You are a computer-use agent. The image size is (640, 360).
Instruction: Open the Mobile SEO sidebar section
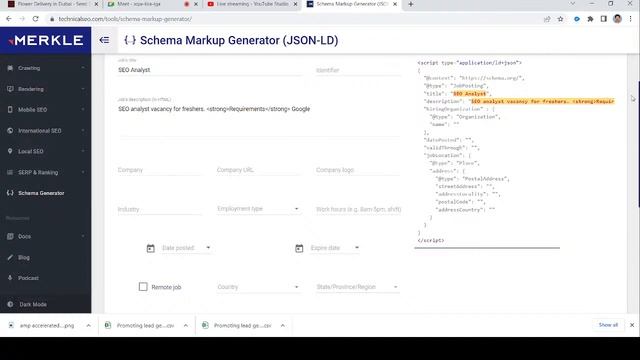click(46, 110)
